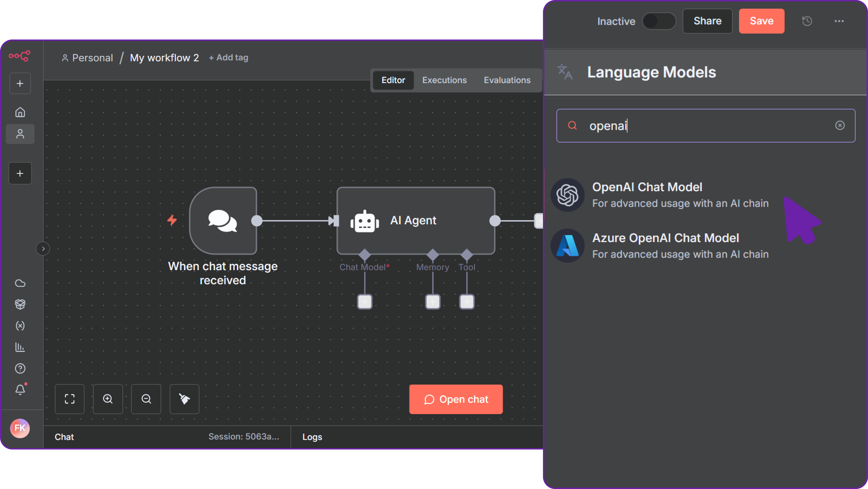Viewport: 868px width, 489px height.
Task: Click the Save button
Action: (761, 21)
